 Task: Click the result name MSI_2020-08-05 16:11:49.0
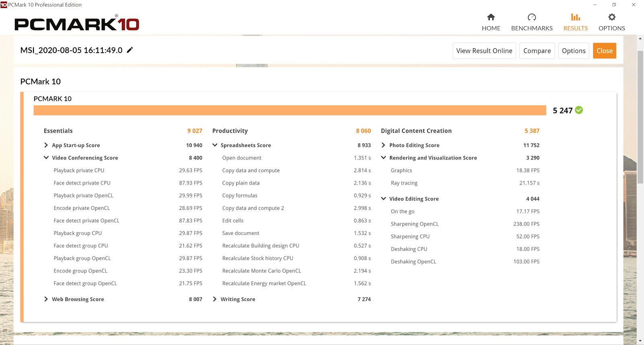pos(71,50)
